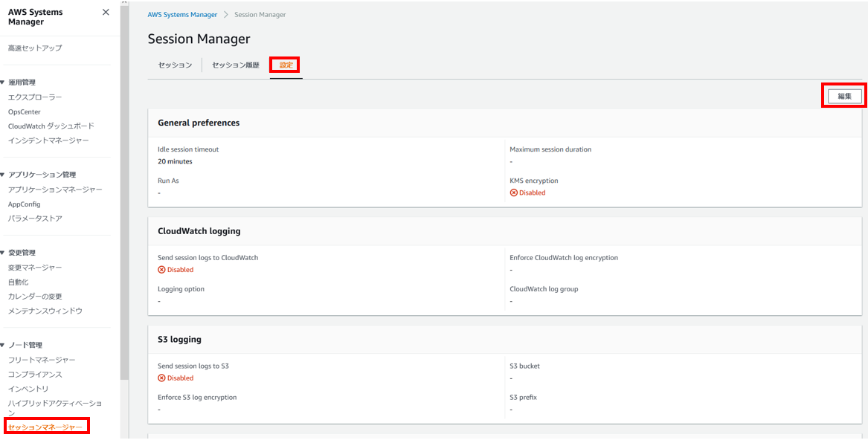Collapse the アプリケーション管理 section
This screenshot has width=868, height=443.
[3, 175]
